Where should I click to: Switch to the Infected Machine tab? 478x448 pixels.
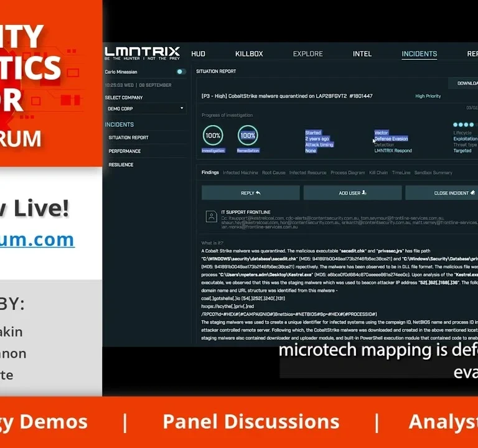240,172
